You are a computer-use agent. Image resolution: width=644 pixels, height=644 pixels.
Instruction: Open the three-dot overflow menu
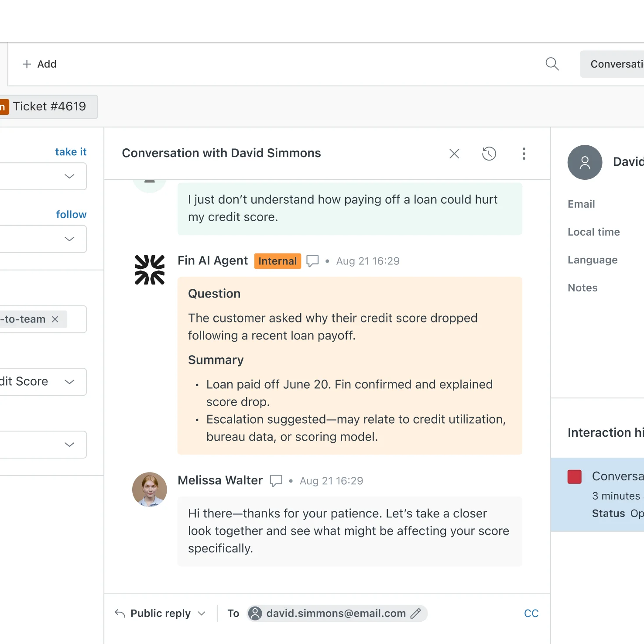(524, 154)
